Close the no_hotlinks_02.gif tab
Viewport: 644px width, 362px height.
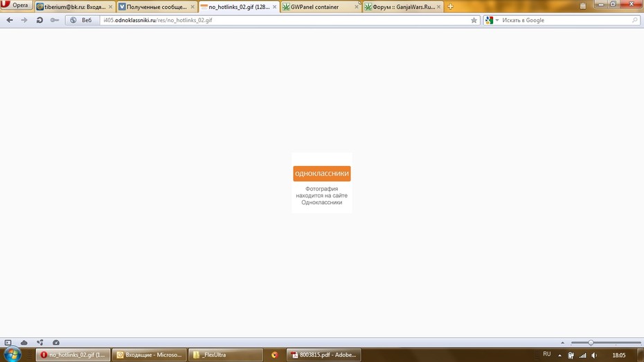coord(275,7)
